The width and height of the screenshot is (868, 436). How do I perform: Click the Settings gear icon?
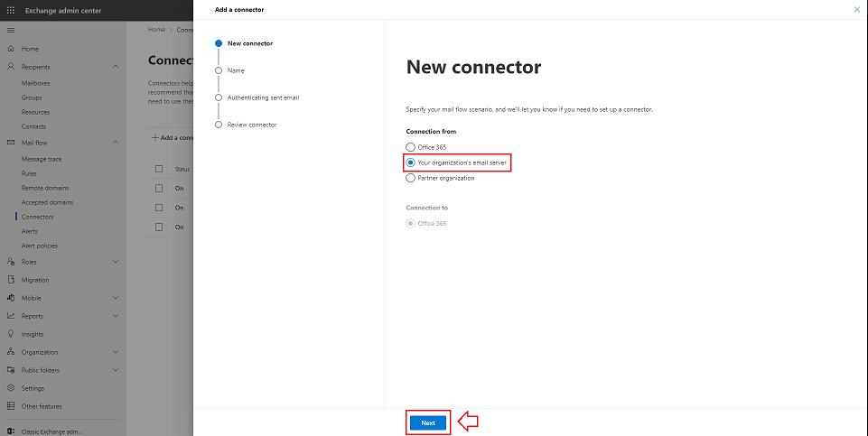pos(11,388)
